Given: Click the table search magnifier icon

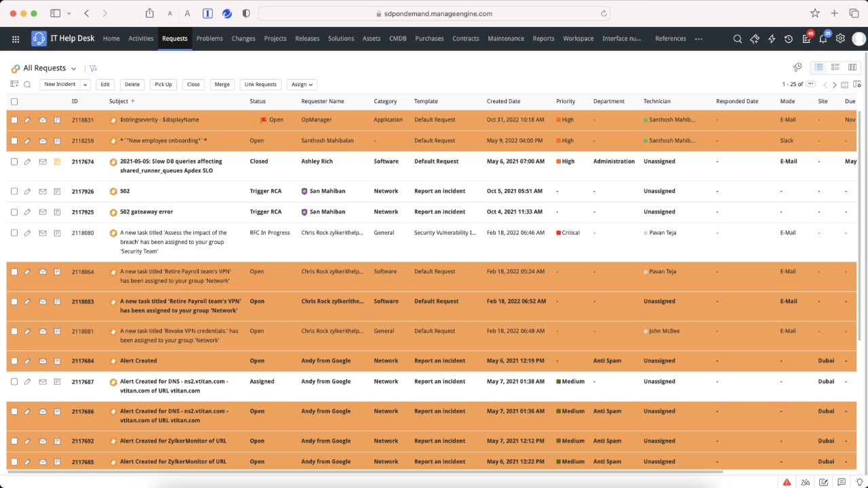Looking at the screenshot, I should pyautogui.click(x=27, y=85).
